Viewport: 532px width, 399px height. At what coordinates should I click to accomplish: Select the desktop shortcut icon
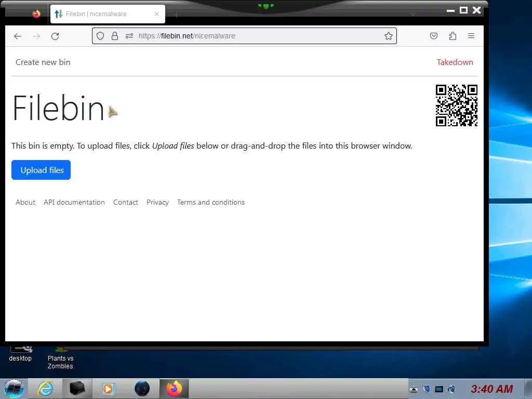click(20, 354)
